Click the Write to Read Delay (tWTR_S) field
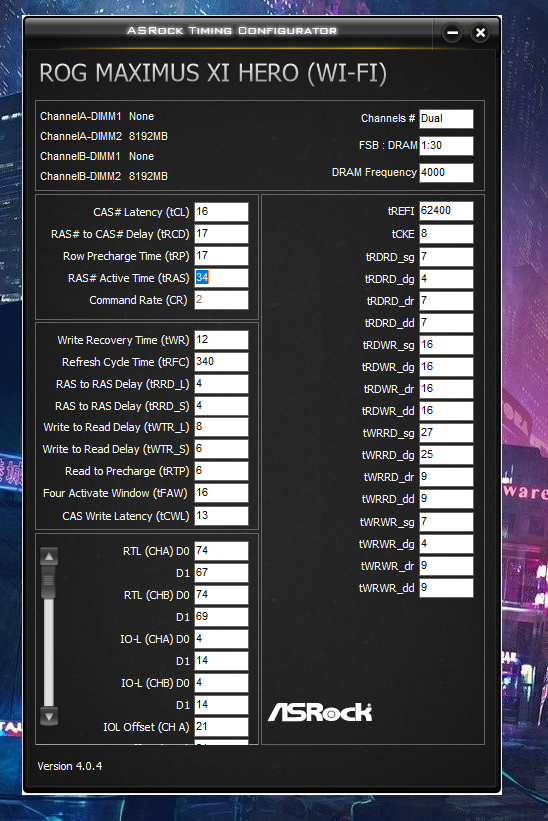Viewport: 548px width, 821px height. tap(221, 449)
